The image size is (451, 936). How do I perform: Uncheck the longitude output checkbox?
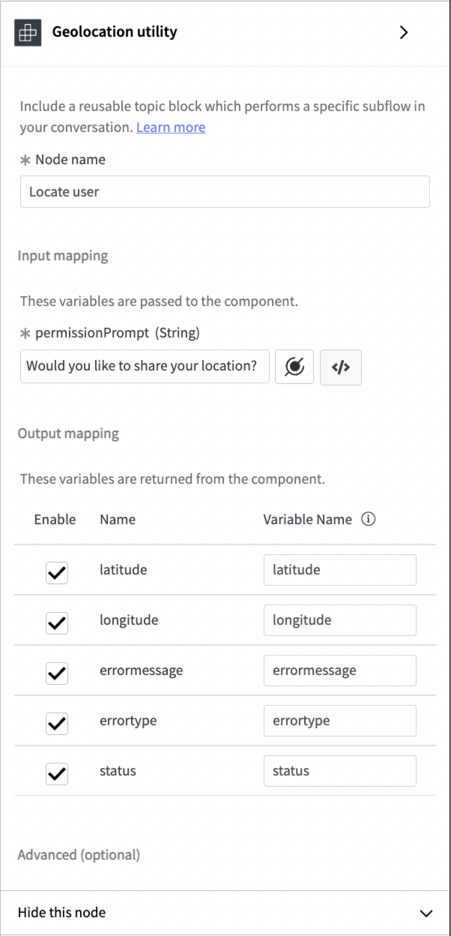pos(57,623)
